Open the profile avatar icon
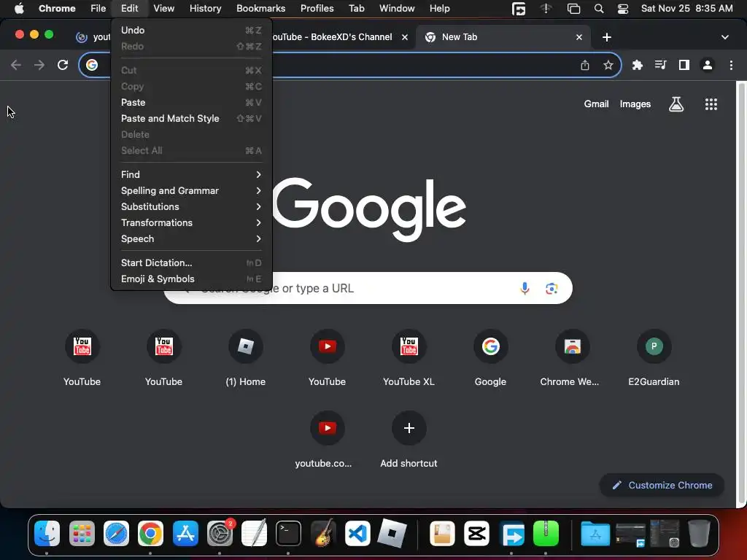This screenshot has height=560, width=747. pos(708,65)
